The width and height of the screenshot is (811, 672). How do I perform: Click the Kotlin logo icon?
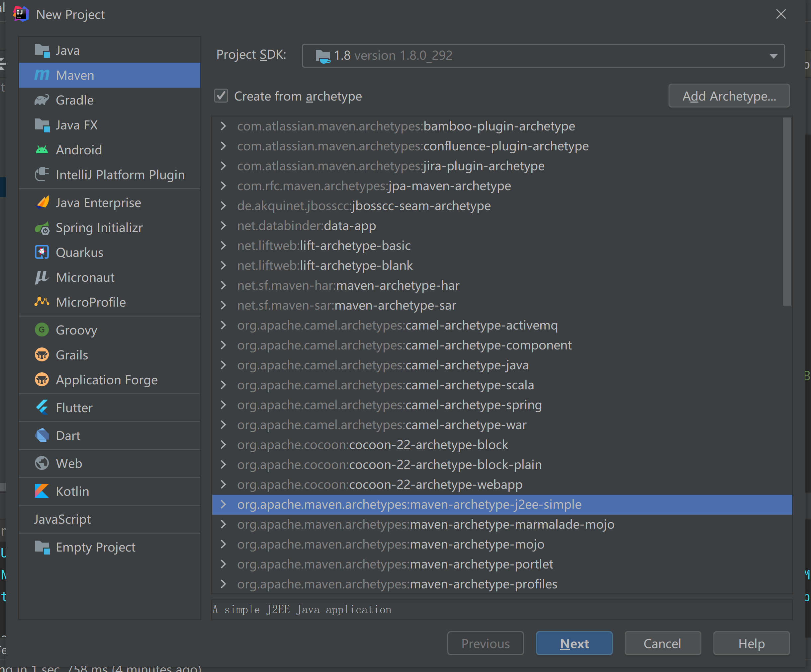pyautogui.click(x=42, y=491)
